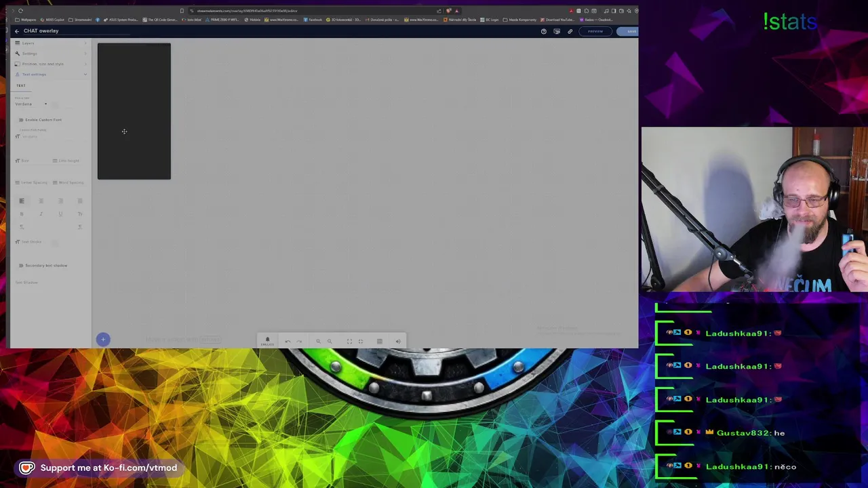The image size is (868, 488).
Task: Align text right
Action: [60, 201]
